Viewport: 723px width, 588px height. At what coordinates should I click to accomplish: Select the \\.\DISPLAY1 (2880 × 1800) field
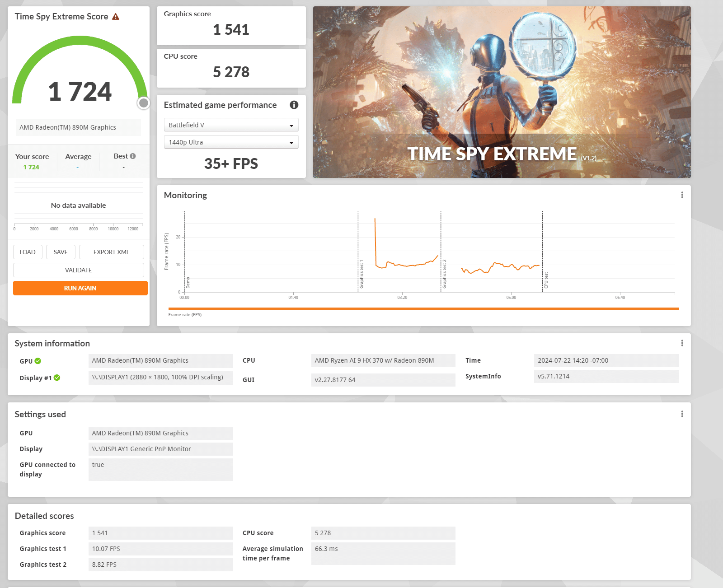[160, 377]
